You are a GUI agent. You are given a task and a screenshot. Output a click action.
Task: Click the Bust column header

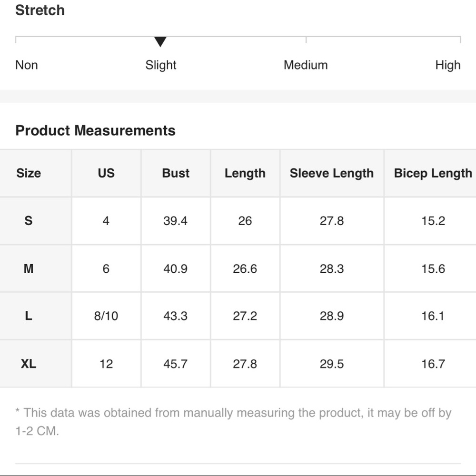click(x=176, y=173)
